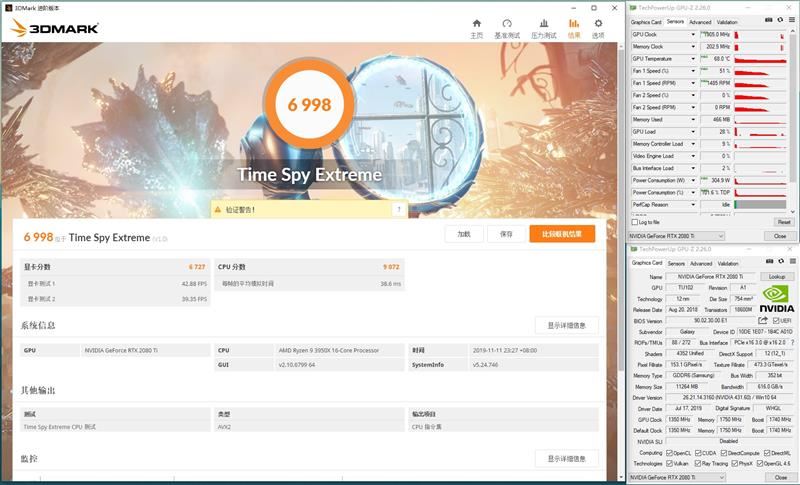The height and width of the screenshot is (485, 800).
Task: Click the 6 998 score circle
Action: click(x=309, y=105)
